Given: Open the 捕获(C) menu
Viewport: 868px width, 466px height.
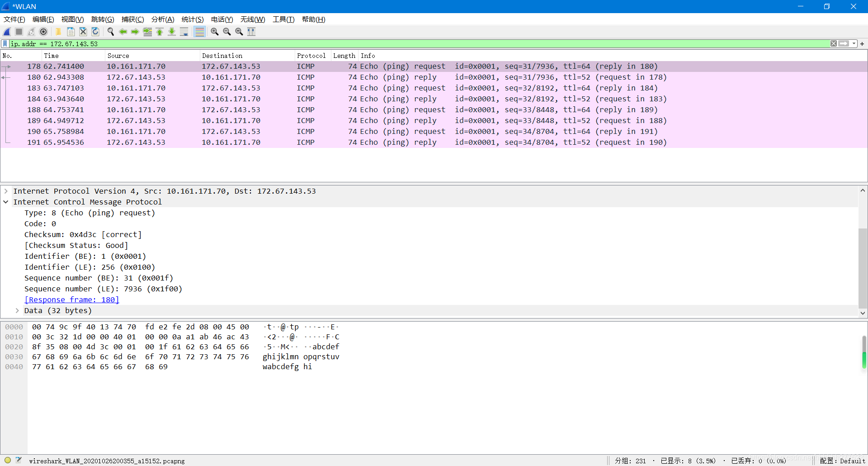Looking at the screenshot, I should point(133,19).
